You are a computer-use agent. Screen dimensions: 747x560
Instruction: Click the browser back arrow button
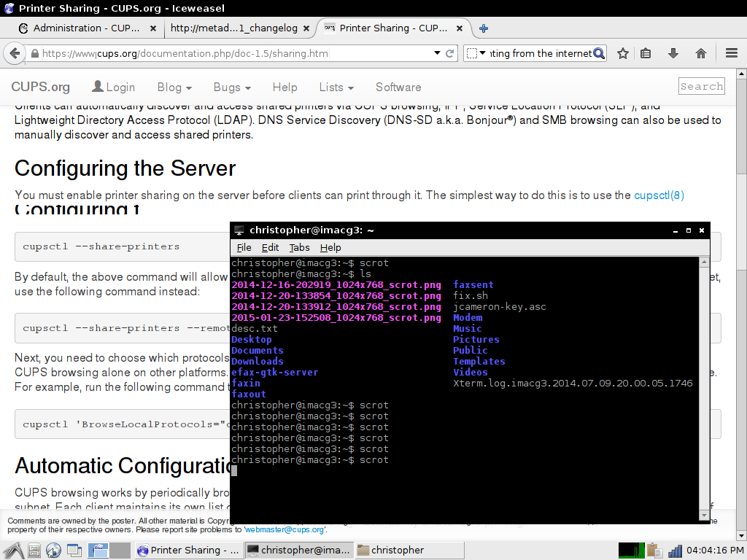click(x=14, y=53)
